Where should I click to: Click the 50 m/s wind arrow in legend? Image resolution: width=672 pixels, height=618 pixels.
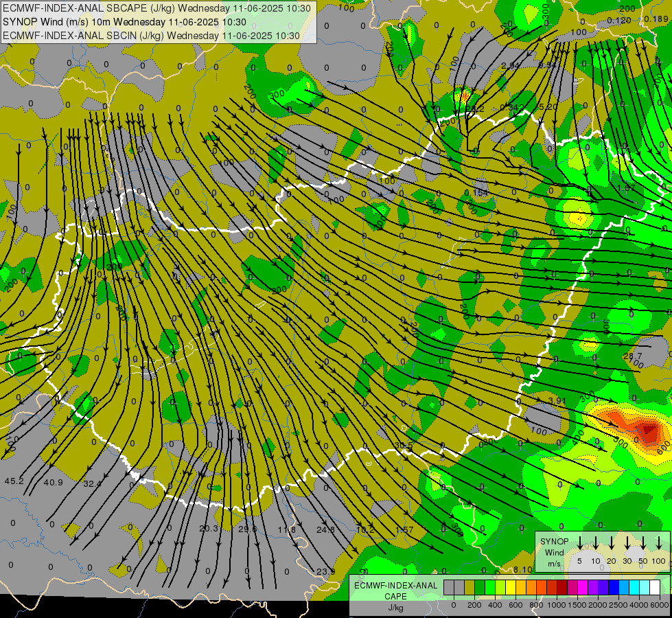click(643, 543)
